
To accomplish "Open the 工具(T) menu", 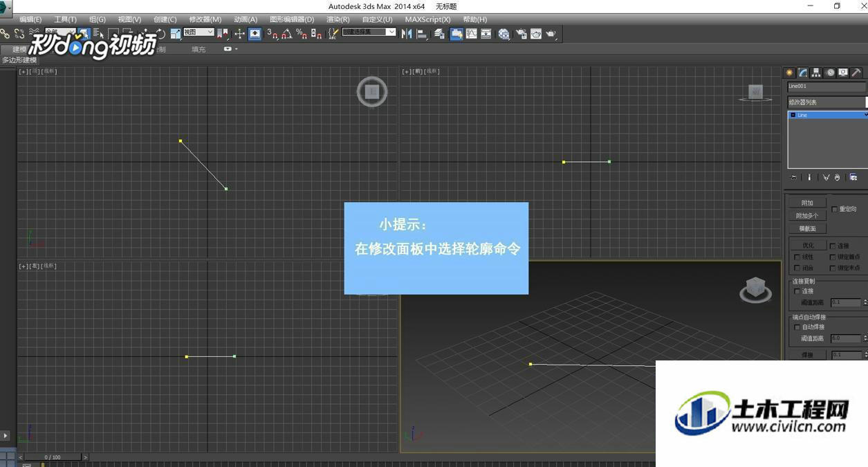I will click(66, 19).
